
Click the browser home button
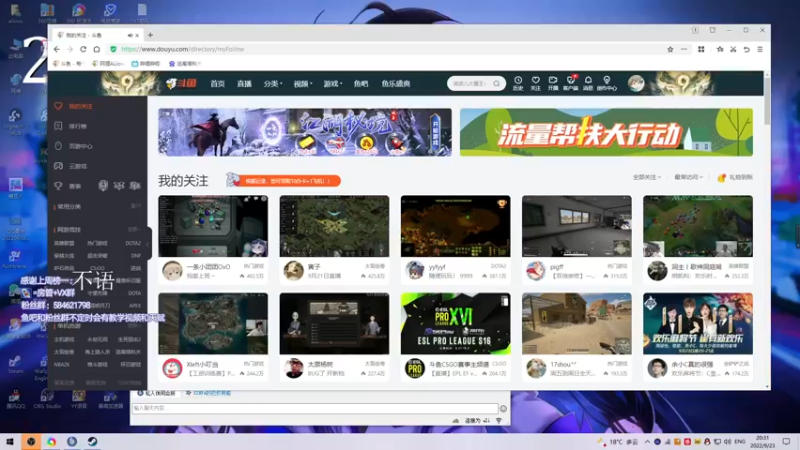pyautogui.click(x=96, y=49)
